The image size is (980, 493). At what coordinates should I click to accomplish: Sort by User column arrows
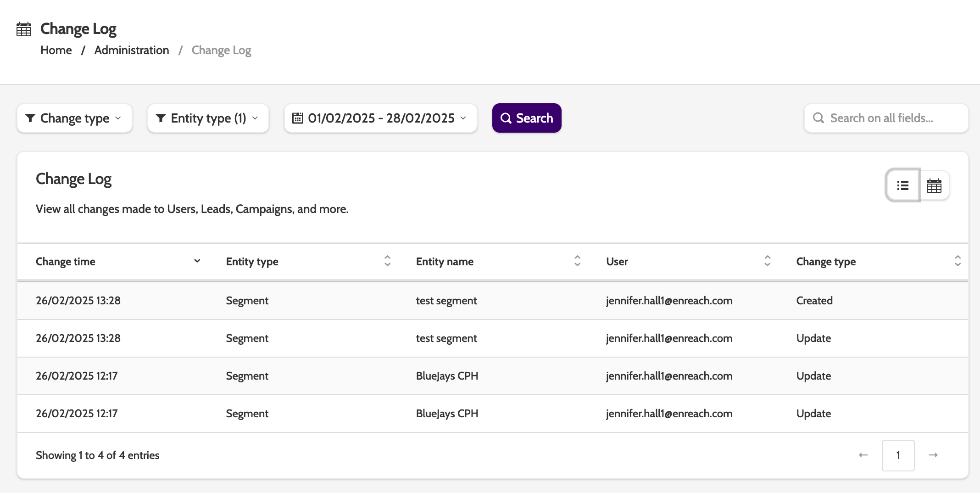point(767,261)
